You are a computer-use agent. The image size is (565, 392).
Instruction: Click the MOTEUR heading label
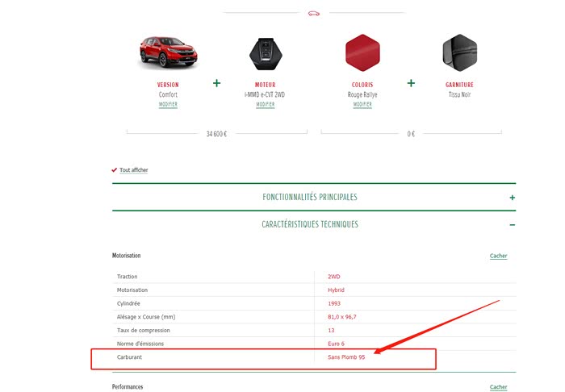(266, 85)
